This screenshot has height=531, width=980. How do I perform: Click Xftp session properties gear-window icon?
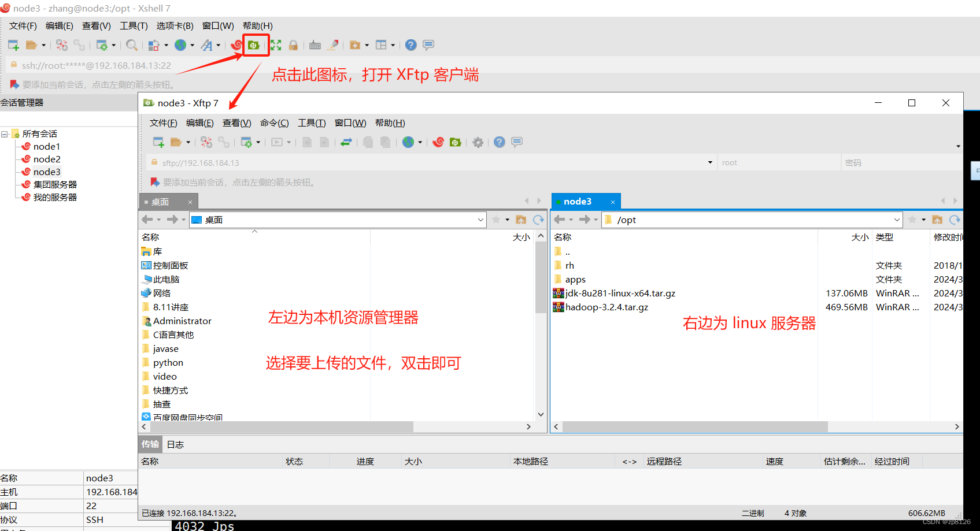tap(246, 142)
